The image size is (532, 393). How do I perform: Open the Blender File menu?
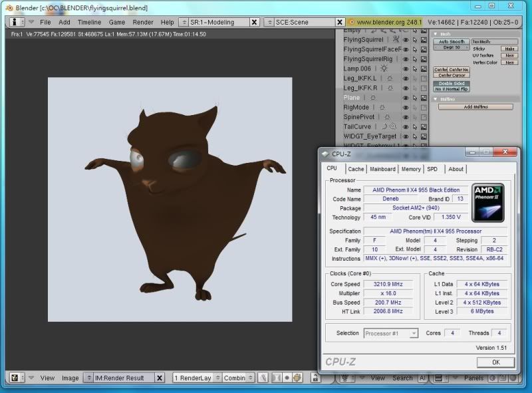[45, 22]
